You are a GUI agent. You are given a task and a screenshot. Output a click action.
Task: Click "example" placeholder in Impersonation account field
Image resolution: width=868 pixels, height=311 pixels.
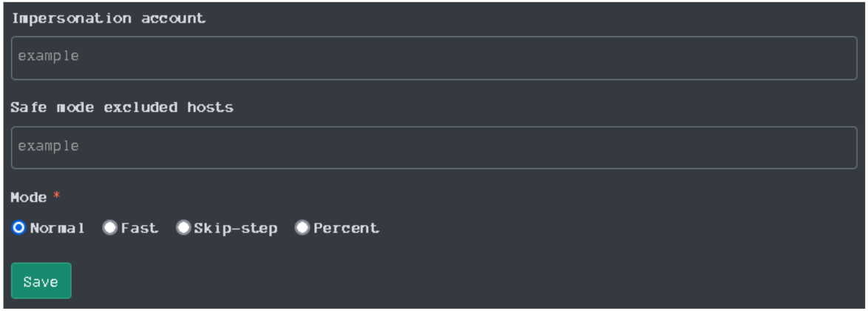(49, 56)
